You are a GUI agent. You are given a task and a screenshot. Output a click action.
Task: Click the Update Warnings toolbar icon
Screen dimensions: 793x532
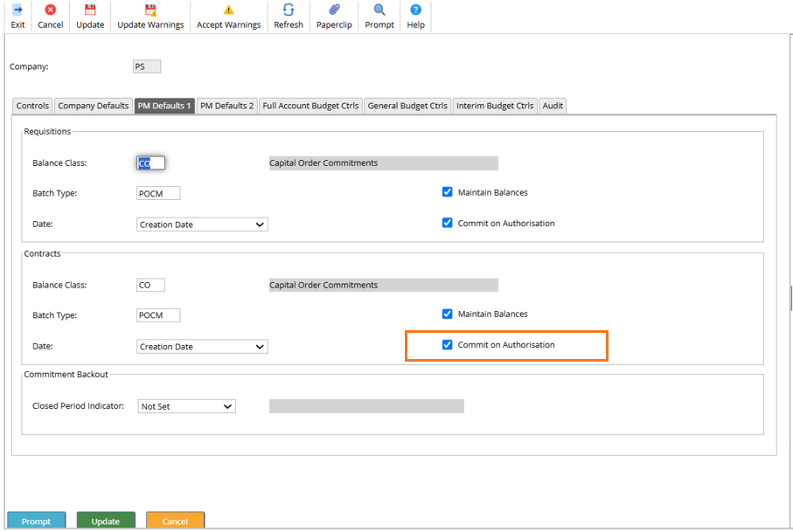point(150,10)
